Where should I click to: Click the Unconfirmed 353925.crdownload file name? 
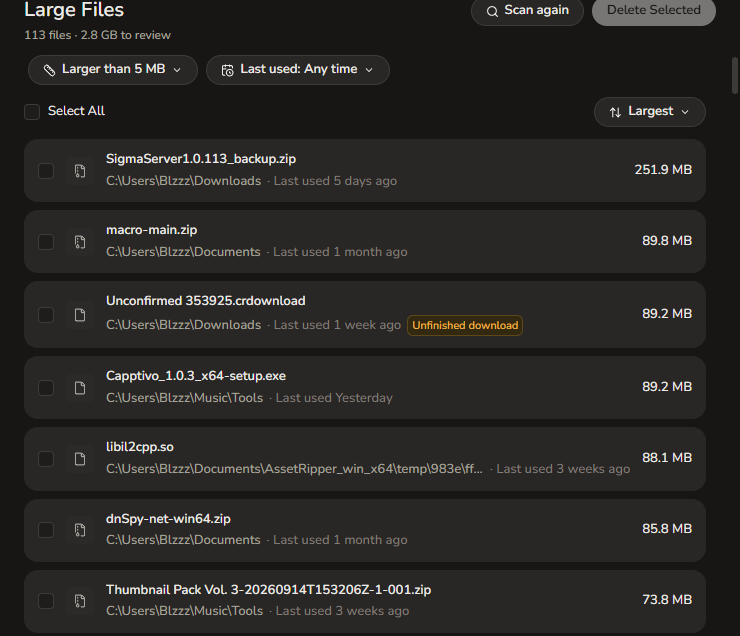point(206,301)
